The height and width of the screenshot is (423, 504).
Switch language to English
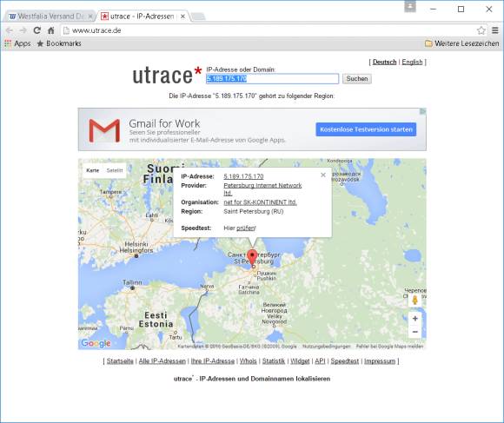pos(412,62)
